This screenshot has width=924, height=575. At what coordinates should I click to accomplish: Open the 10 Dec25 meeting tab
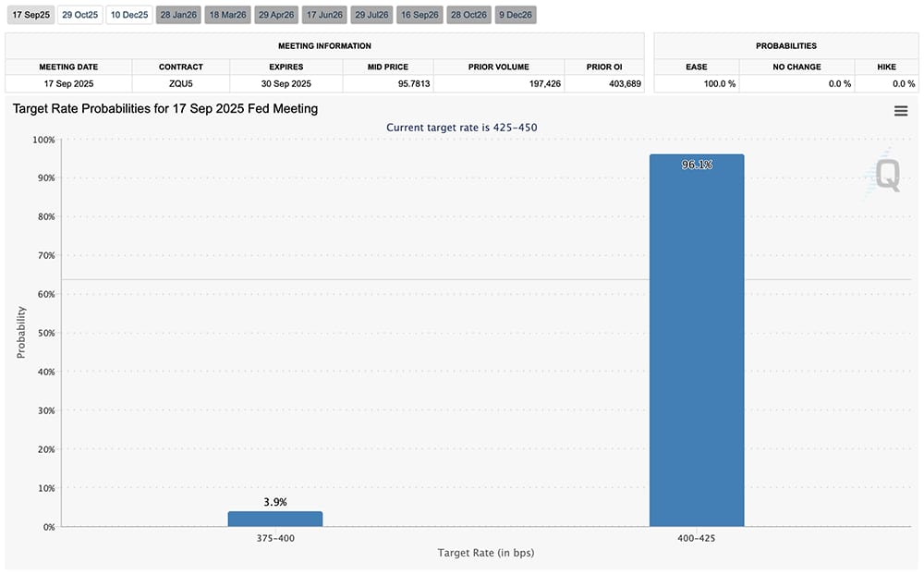tap(129, 15)
